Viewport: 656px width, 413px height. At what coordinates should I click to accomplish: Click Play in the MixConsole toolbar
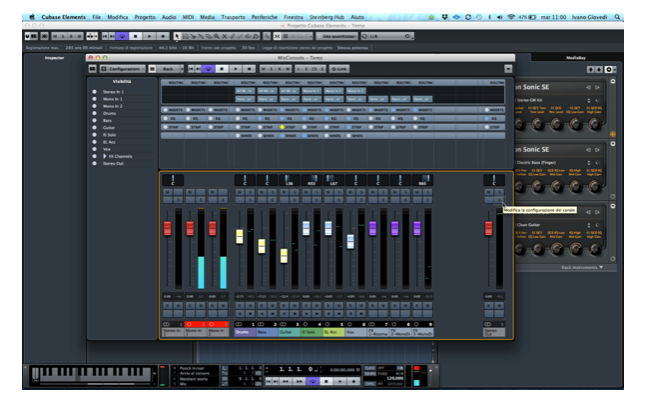(236, 69)
